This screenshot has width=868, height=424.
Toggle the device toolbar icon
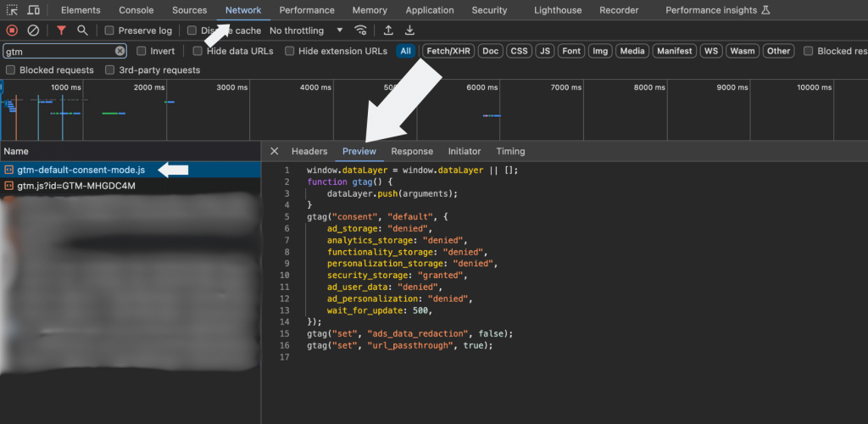pos(33,10)
